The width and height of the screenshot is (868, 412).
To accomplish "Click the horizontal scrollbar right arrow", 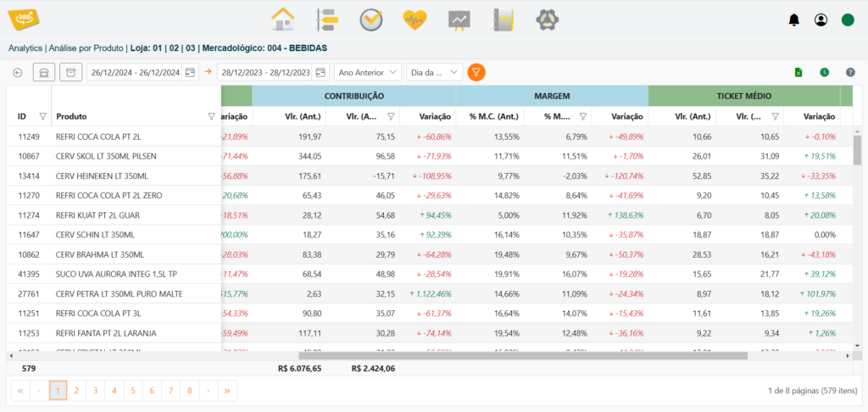I will 848,355.
